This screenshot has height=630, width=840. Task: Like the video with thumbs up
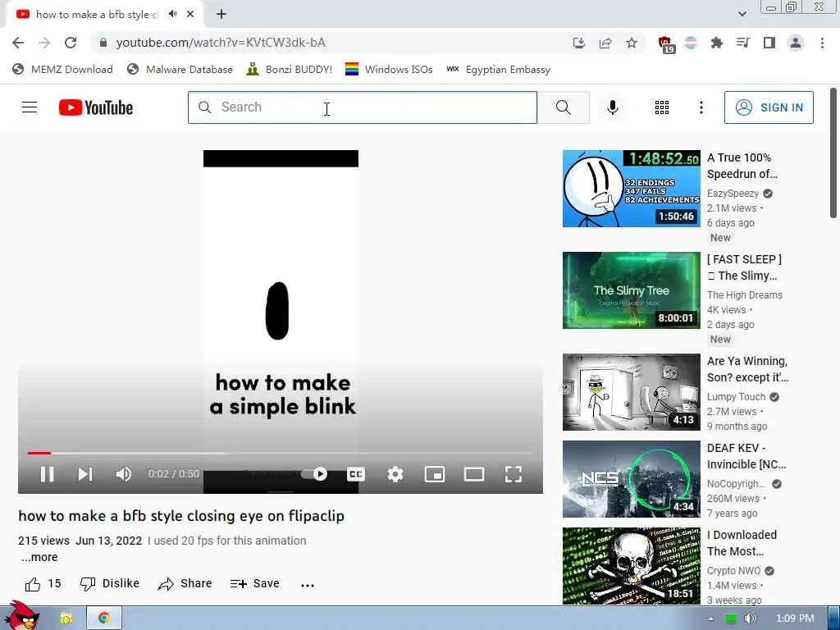tap(43, 583)
